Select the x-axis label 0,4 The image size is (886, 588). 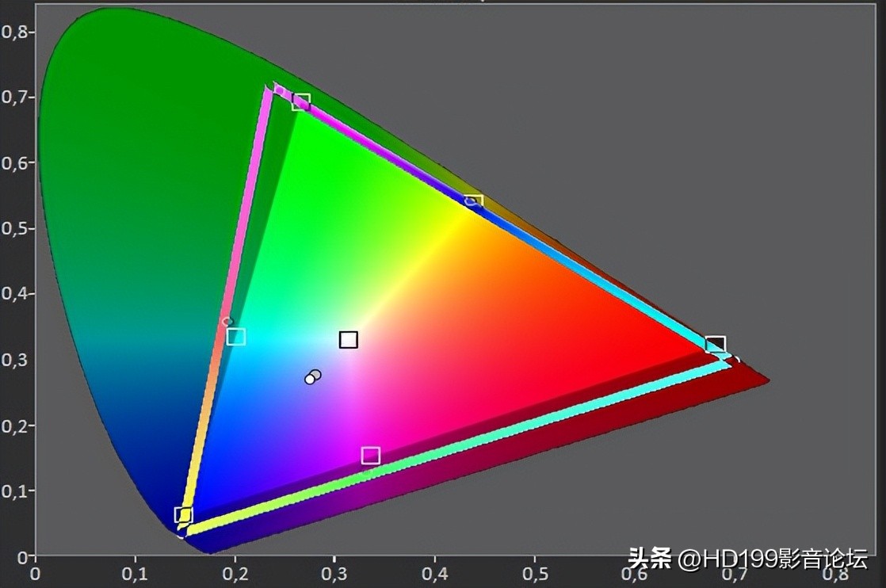pyautogui.click(x=435, y=575)
